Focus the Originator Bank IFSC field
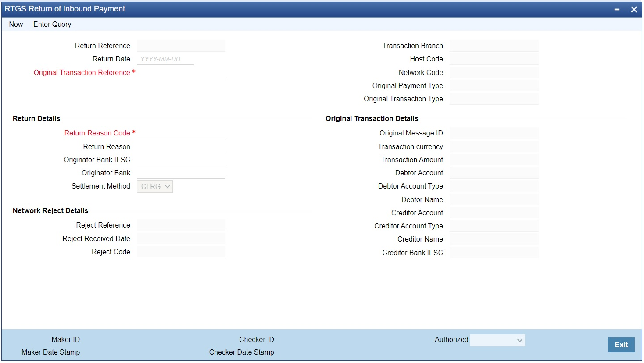Viewport: 644px width, 363px height. coord(181,160)
